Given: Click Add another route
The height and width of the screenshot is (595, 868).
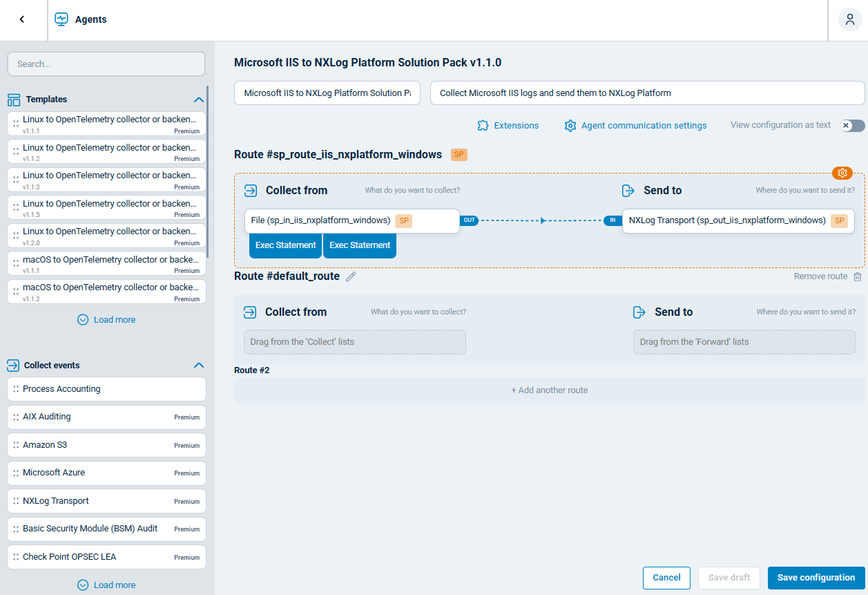Looking at the screenshot, I should [x=550, y=390].
